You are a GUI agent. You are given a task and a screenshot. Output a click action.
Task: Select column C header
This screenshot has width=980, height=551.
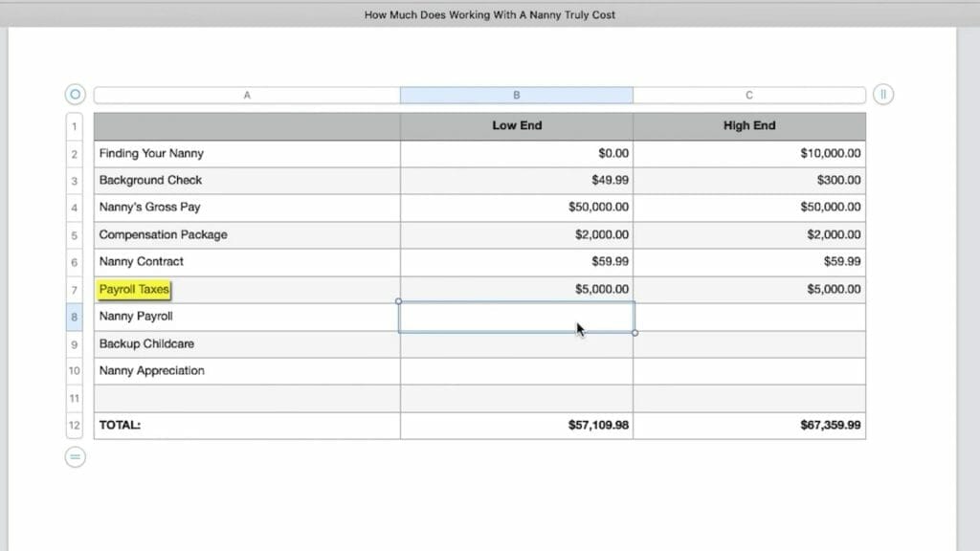tap(749, 96)
